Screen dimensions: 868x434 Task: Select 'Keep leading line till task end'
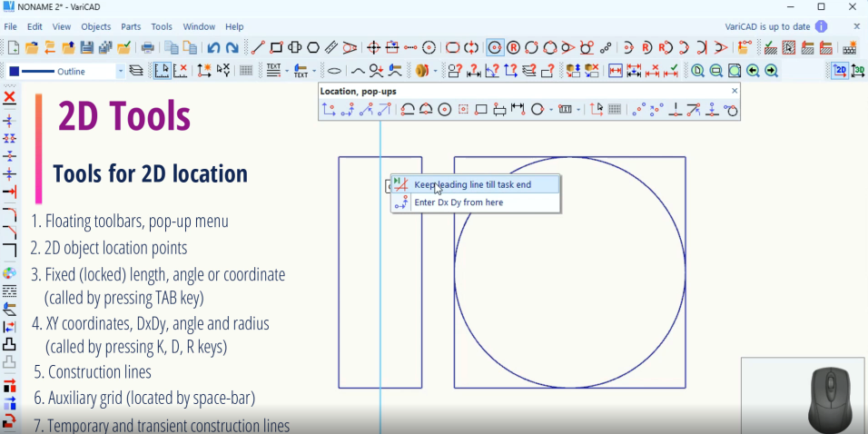[472, 184]
